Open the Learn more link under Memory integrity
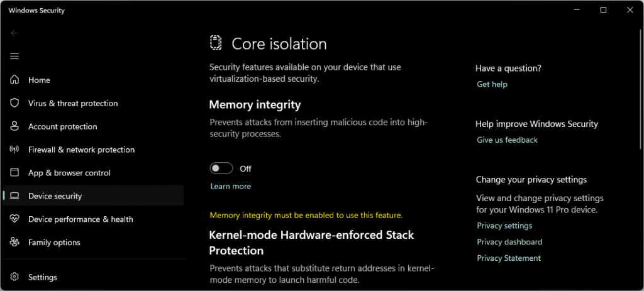 230,186
